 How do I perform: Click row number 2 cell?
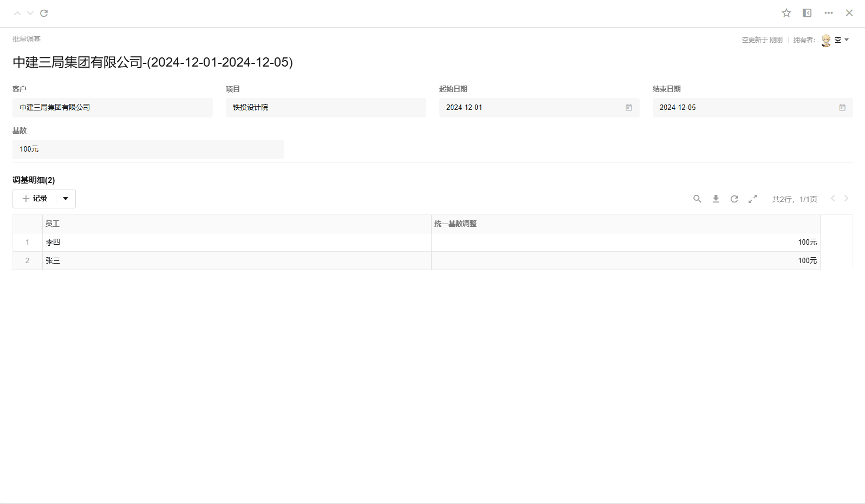tap(28, 261)
